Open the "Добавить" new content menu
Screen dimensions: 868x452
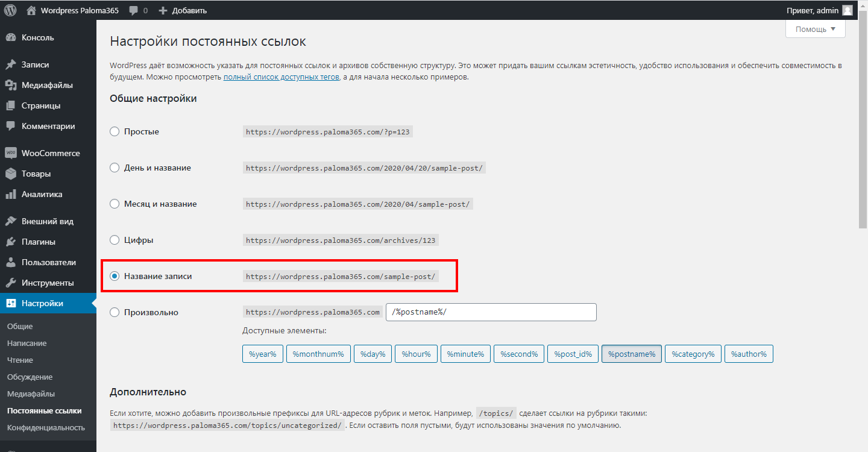tap(183, 10)
